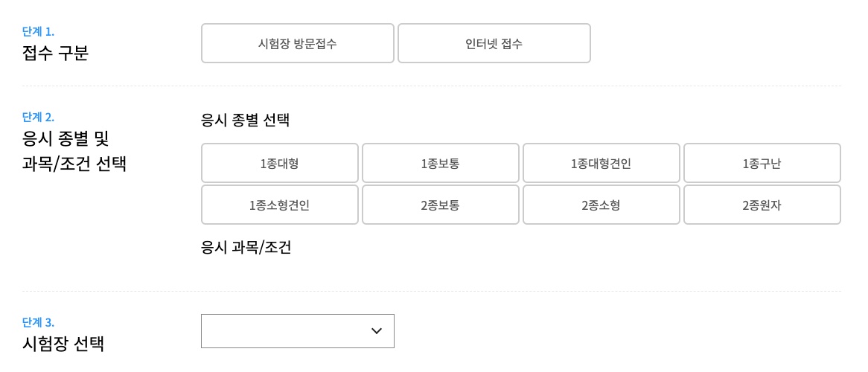Image resolution: width=868 pixels, height=372 pixels.
Task: Click the 단계 1. step label
Action: tap(38, 31)
